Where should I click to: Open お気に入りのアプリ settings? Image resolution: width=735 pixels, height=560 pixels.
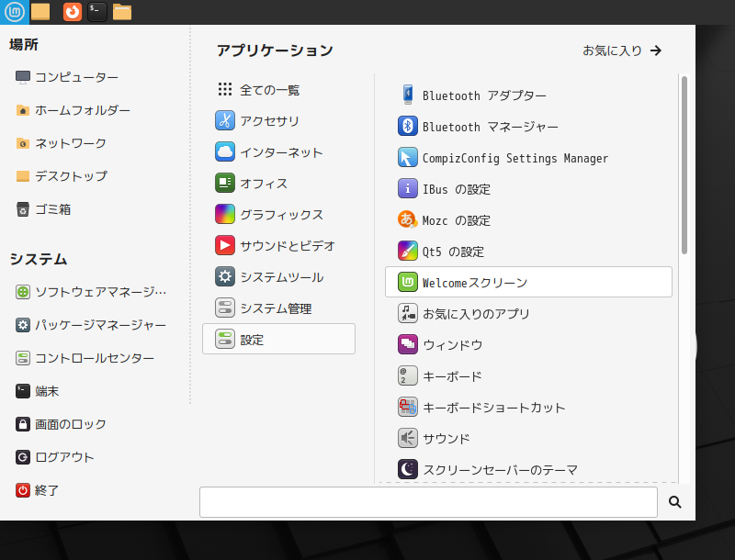click(528, 314)
